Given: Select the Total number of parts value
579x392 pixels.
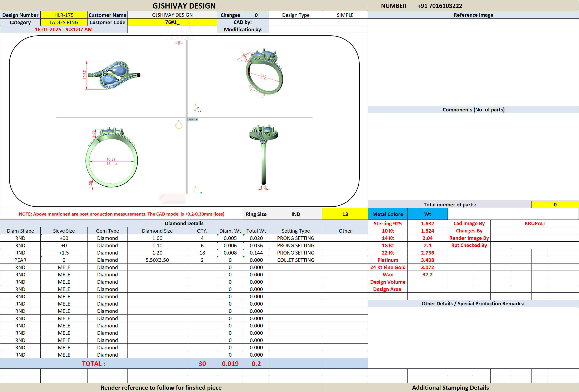Looking at the screenshot, I should click(x=555, y=205).
